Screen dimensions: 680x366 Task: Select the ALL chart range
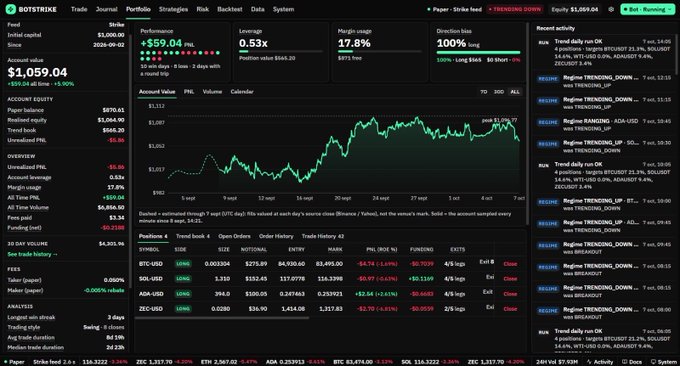tap(515, 92)
